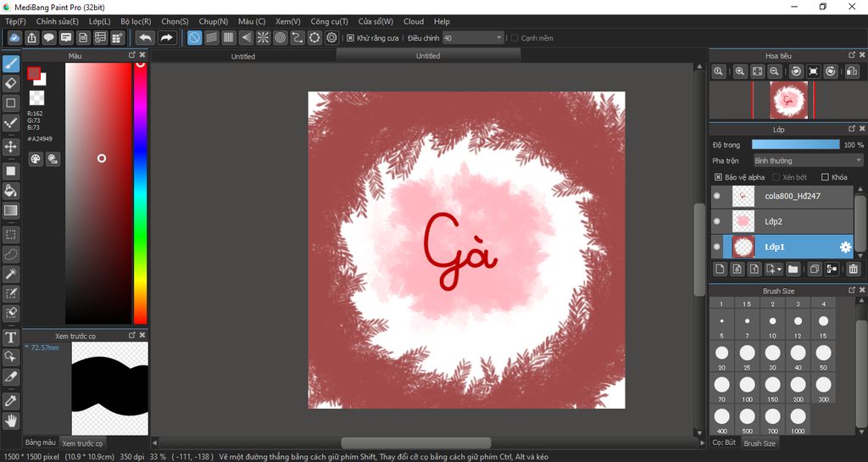Open Điều chỉnh value dropdown
The image size is (868, 462).
click(473, 37)
